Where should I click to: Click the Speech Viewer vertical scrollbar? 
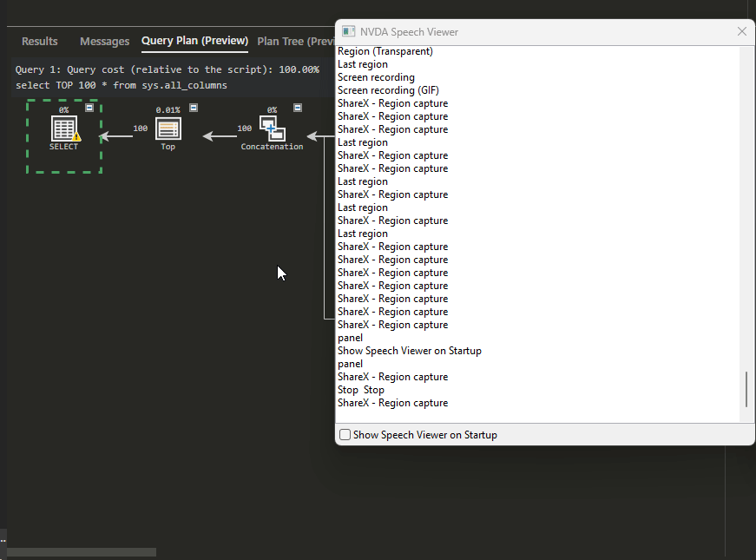(745, 389)
